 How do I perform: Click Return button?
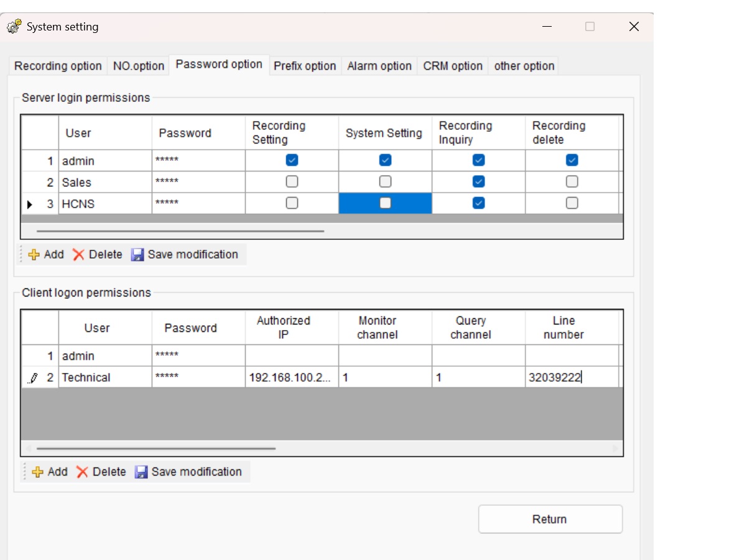tap(550, 519)
